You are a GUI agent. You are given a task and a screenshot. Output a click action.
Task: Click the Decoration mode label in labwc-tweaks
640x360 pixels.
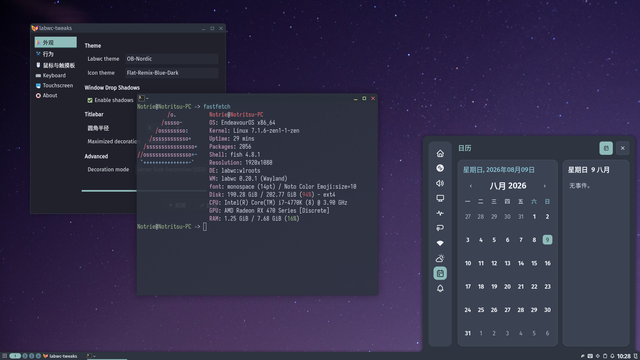pos(108,169)
